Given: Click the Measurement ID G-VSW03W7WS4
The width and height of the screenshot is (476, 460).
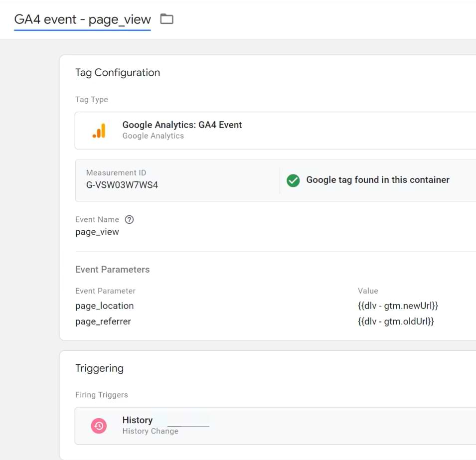Looking at the screenshot, I should click(122, 185).
